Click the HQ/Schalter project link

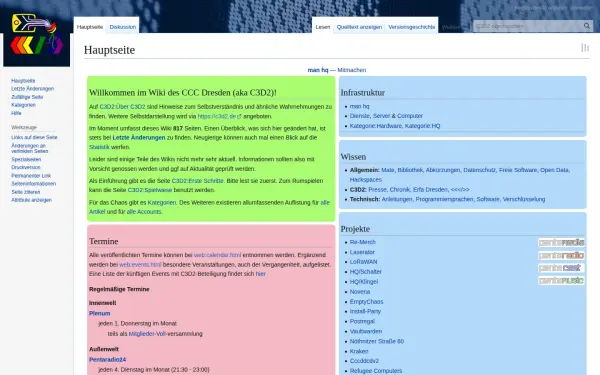365,272
